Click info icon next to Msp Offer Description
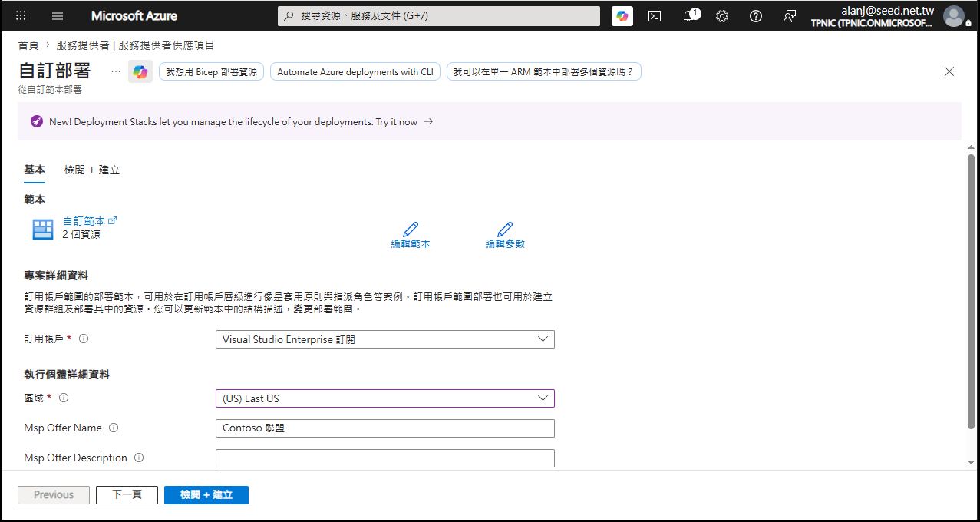 point(139,458)
